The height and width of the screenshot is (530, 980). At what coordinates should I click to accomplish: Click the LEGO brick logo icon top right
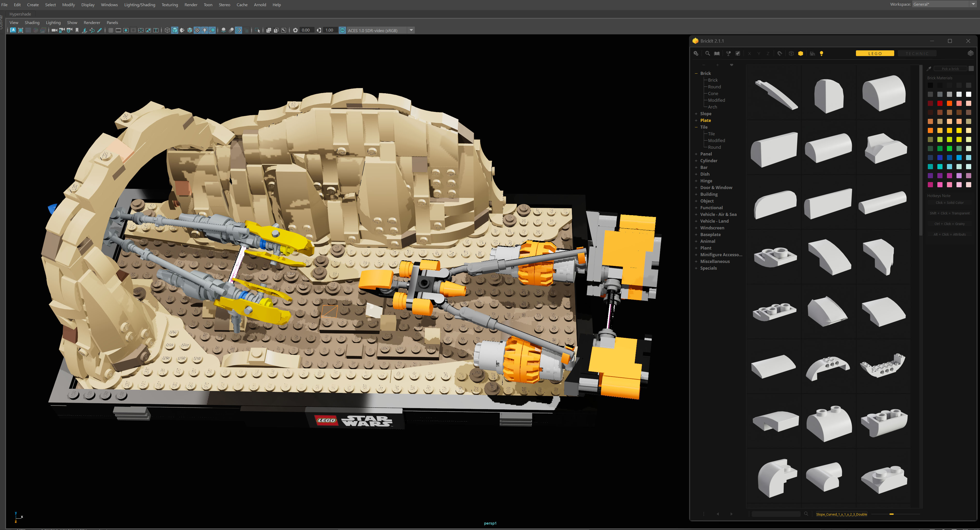pyautogui.click(x=970, y=53)
